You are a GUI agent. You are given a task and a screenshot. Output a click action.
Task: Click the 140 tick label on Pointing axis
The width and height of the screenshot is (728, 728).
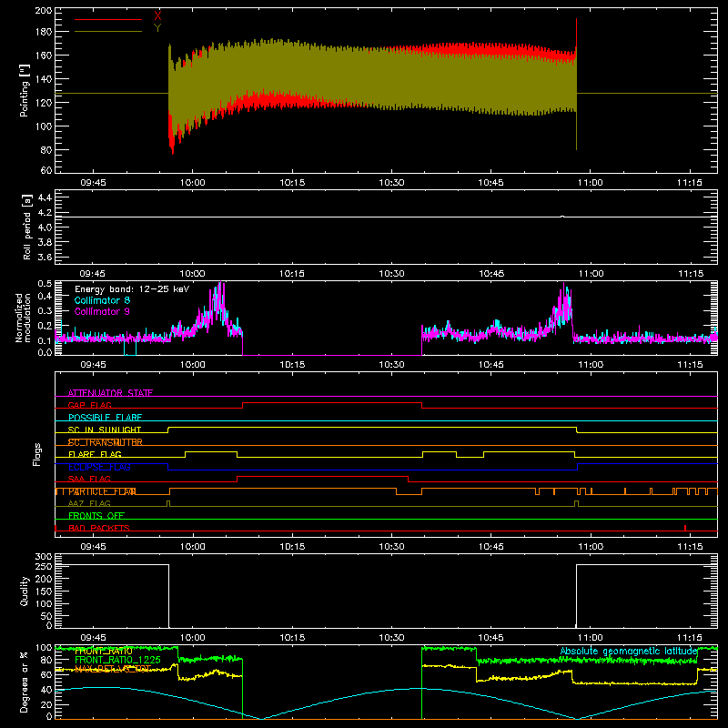pos(44,79)
